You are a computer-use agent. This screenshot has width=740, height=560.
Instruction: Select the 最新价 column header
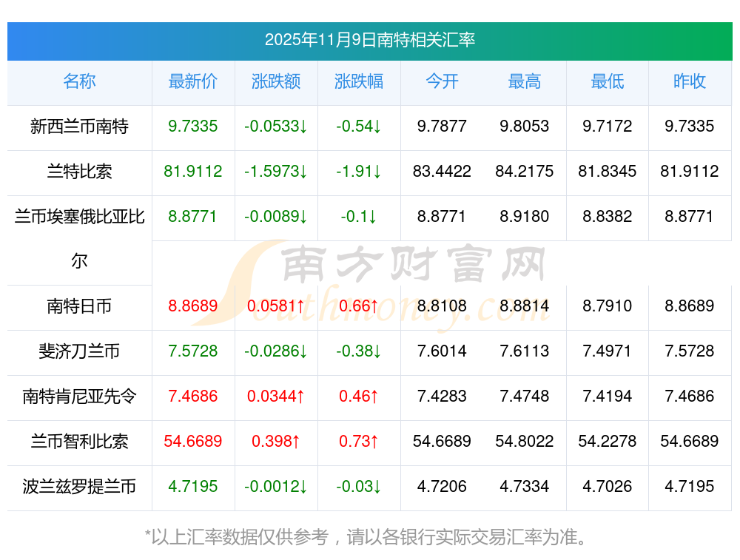coord(193,82)
